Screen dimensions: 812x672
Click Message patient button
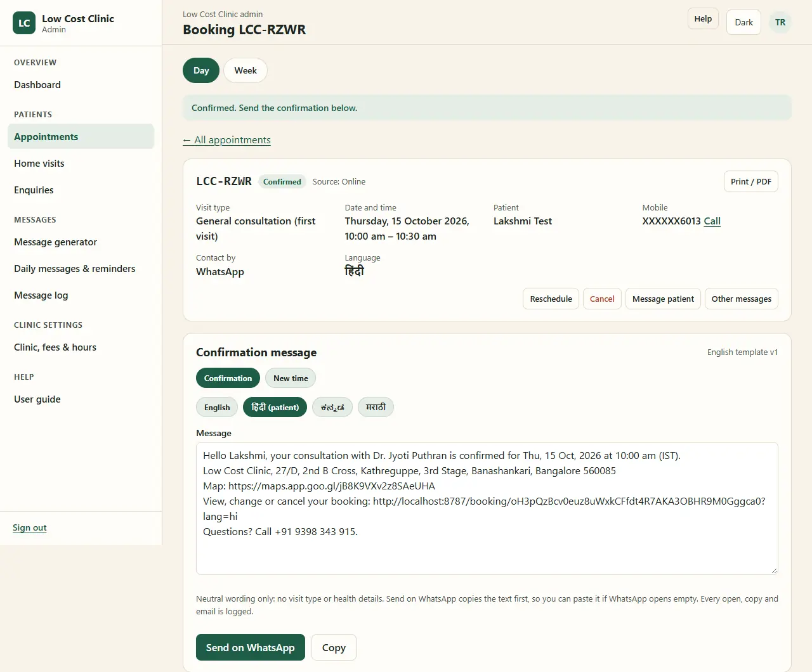point(663,299)
